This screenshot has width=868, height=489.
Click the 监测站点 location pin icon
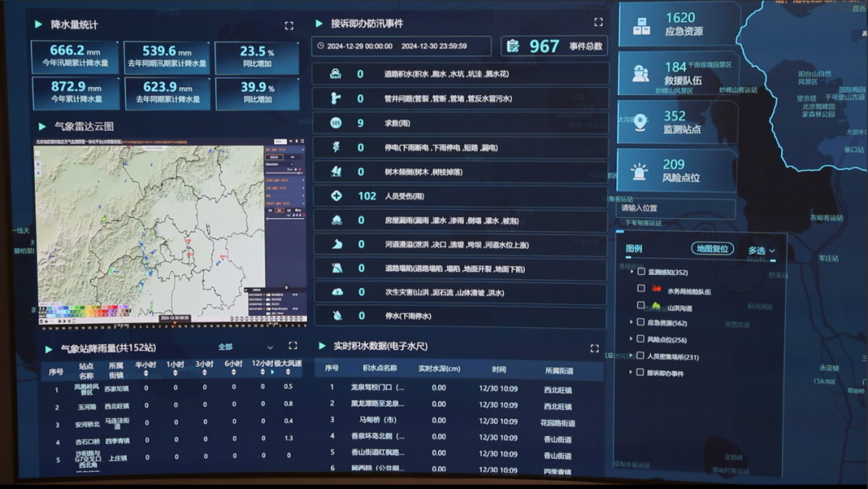click(640, 122)
